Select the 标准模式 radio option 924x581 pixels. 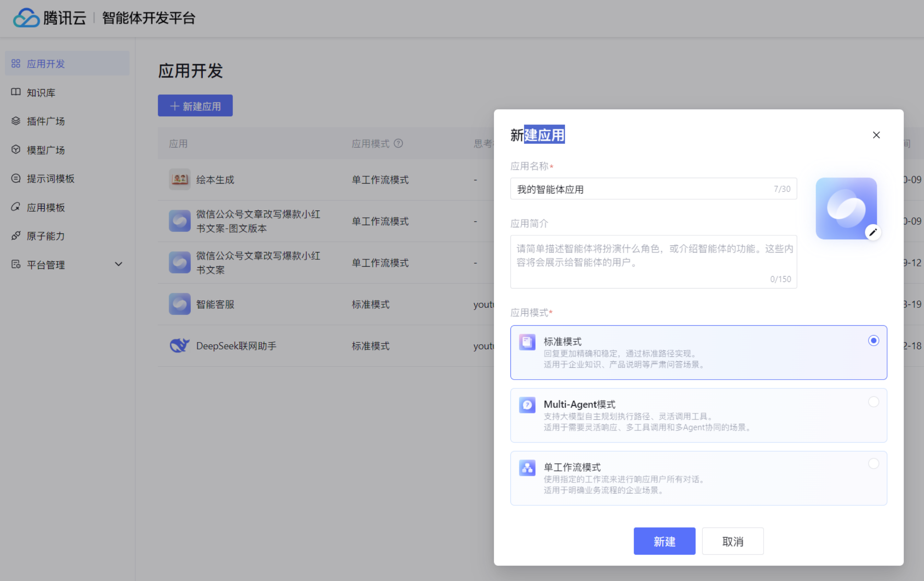[873, 340]
